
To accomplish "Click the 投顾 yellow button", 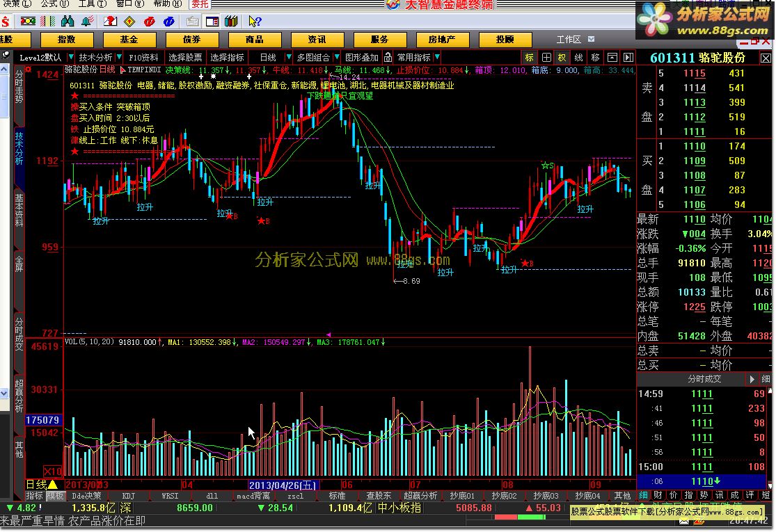I will click(505, 40).
